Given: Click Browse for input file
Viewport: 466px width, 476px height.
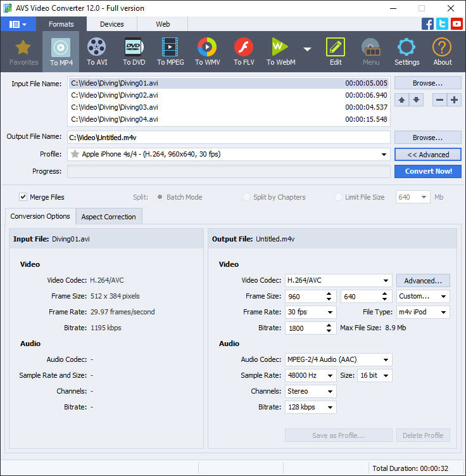Looking at the screenshot, I should (x=427, y=83).
